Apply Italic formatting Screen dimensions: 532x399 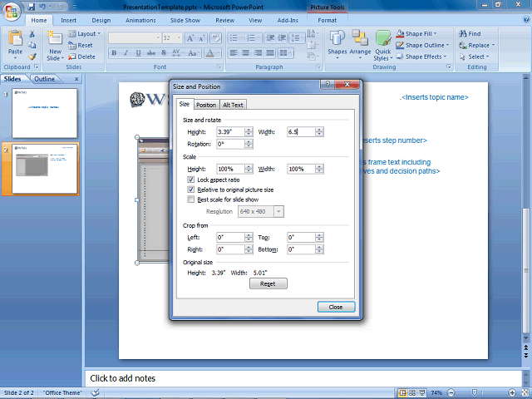(126, 53)
